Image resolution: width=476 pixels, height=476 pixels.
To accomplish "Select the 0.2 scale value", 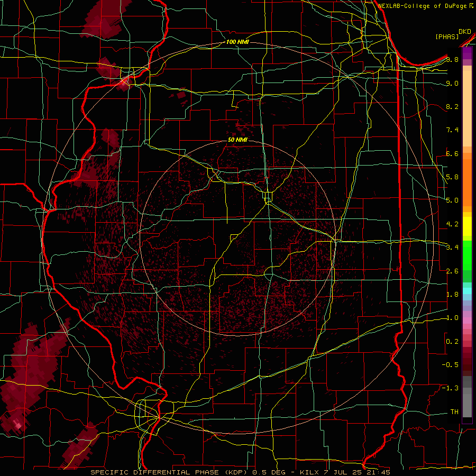I will [452, 342].
